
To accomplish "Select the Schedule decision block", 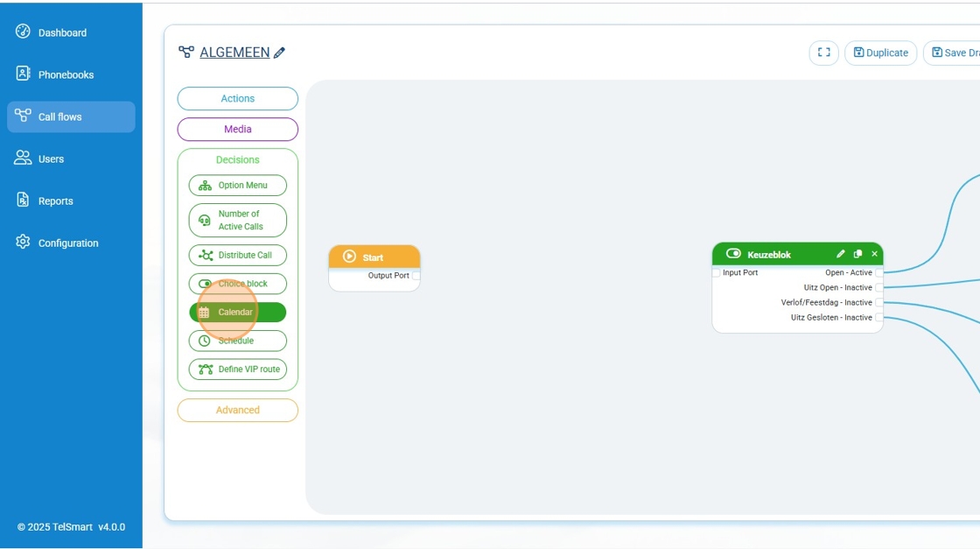I will click(x=237, y=341).
